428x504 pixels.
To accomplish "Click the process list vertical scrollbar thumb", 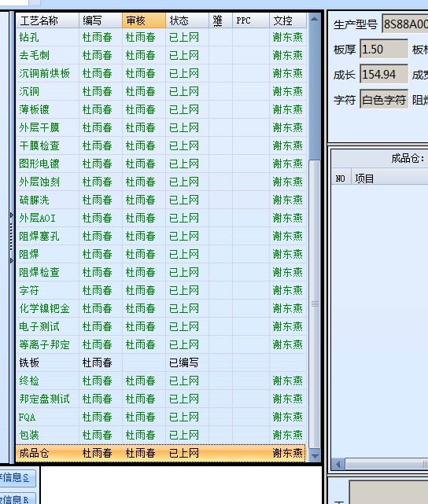I will coord(315,304).
